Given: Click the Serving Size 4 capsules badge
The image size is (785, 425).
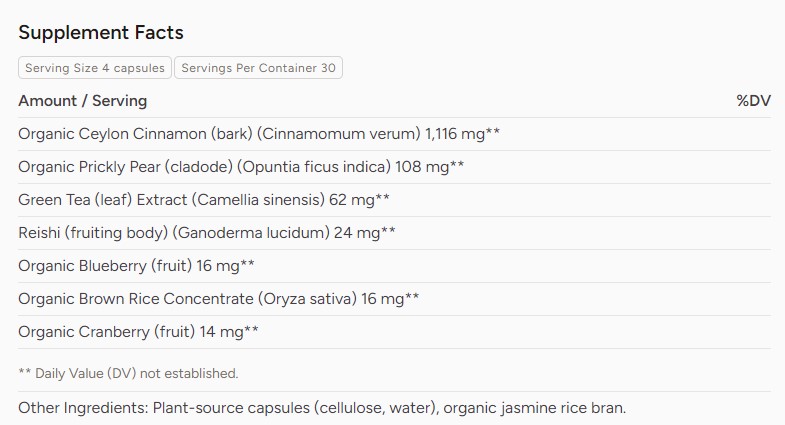Looking at the screenshot, I should click(95, 68).
